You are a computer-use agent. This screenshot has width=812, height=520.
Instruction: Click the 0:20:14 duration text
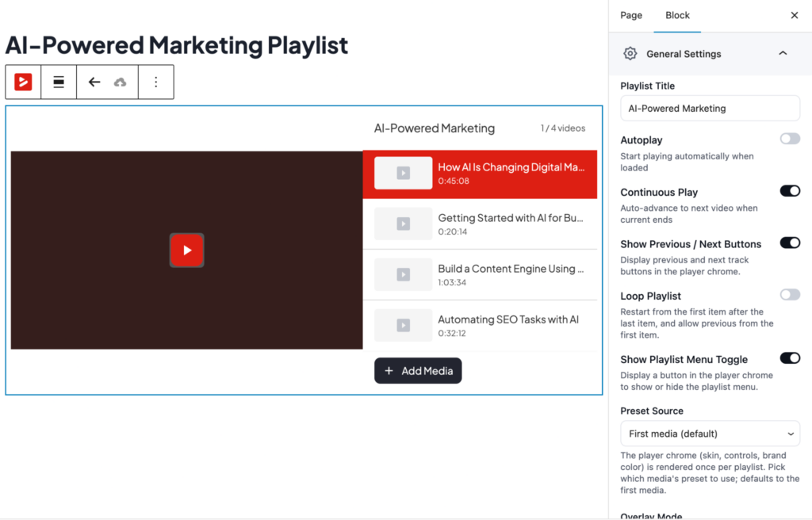(453, 232)
